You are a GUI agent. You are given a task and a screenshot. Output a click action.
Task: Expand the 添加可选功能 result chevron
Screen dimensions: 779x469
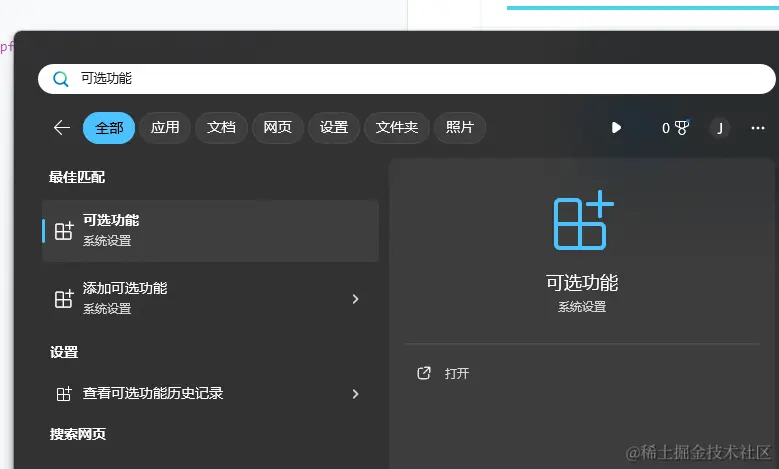[355, 299]
